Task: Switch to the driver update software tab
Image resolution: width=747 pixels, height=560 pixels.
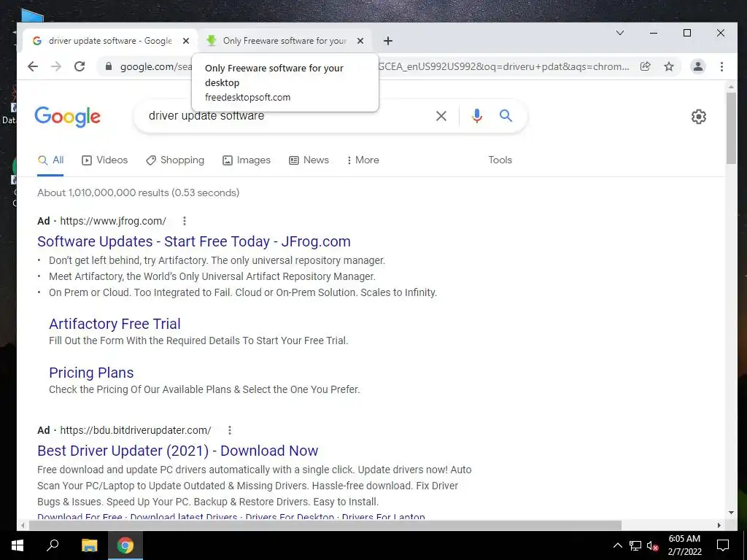Action: point(109,41)
